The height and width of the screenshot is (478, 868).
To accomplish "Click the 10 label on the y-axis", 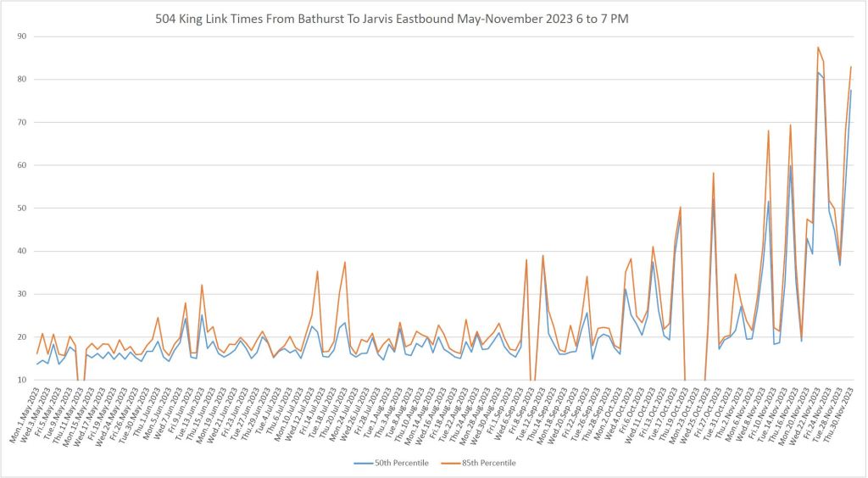I will [20, 380].
